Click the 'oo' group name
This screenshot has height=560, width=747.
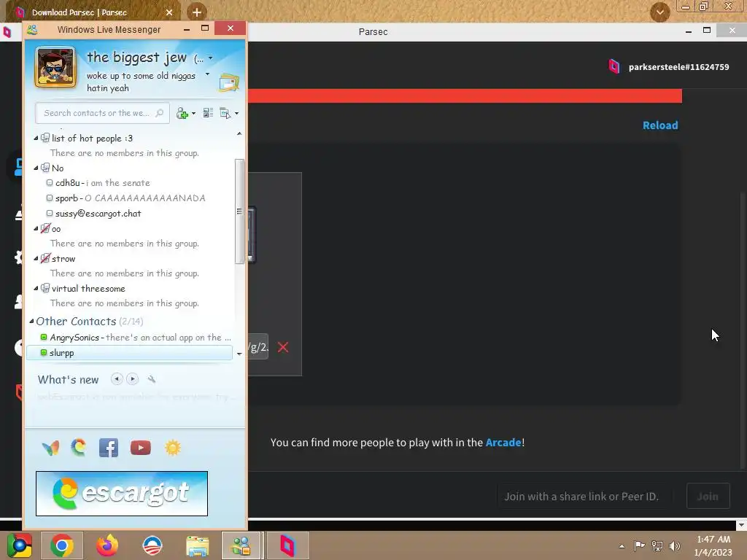point(56,229)
